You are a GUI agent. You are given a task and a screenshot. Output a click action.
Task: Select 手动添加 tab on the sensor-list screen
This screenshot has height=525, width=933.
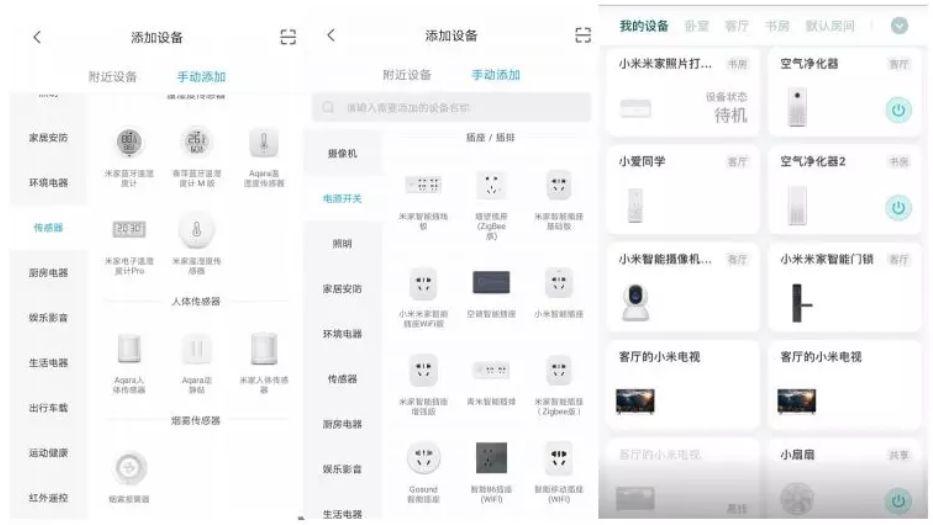(201, 77)
